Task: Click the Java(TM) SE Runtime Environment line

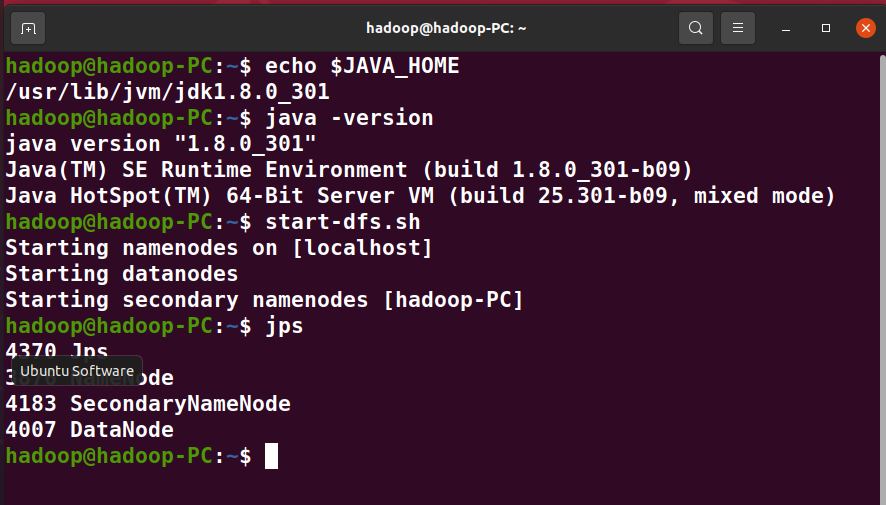Action: point(349,170)
